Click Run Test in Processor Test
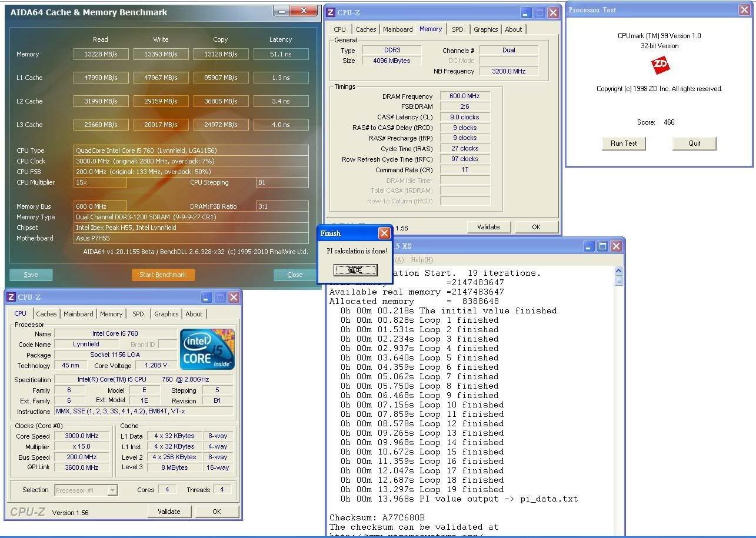The image size is (756, 538). coord(624,143)
